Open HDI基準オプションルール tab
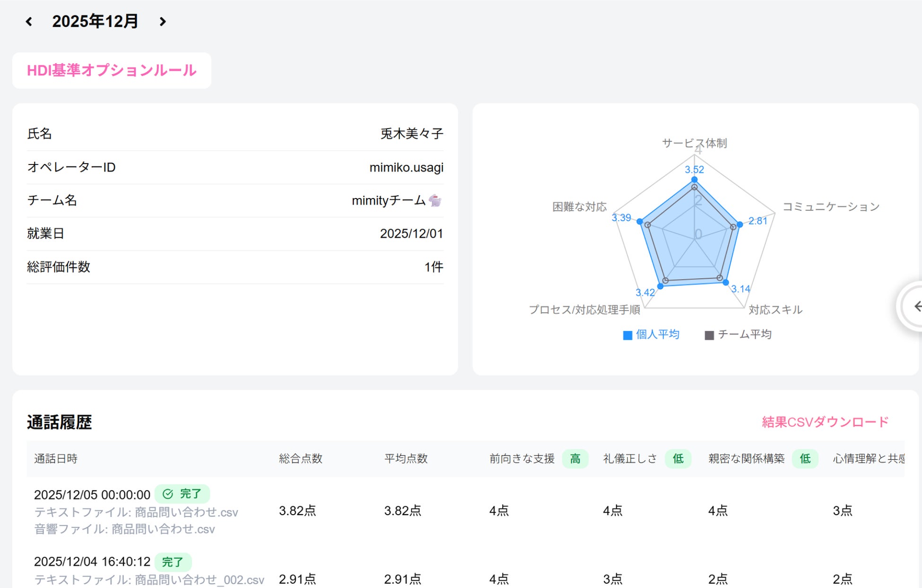This screenshot has width=922, height=588. [x=112, y=70]
